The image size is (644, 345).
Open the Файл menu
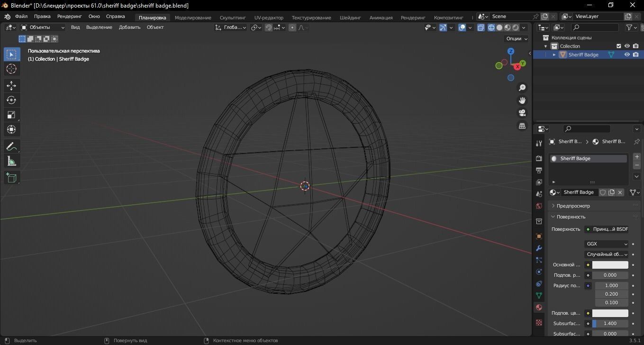pos(21,17)
